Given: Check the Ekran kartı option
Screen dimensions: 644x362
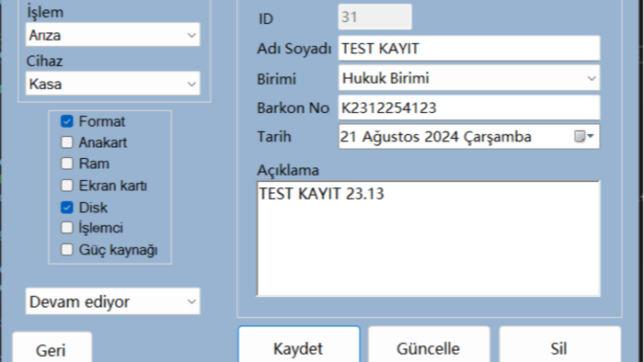Looking at the screenshot, I should coord(67,186).
